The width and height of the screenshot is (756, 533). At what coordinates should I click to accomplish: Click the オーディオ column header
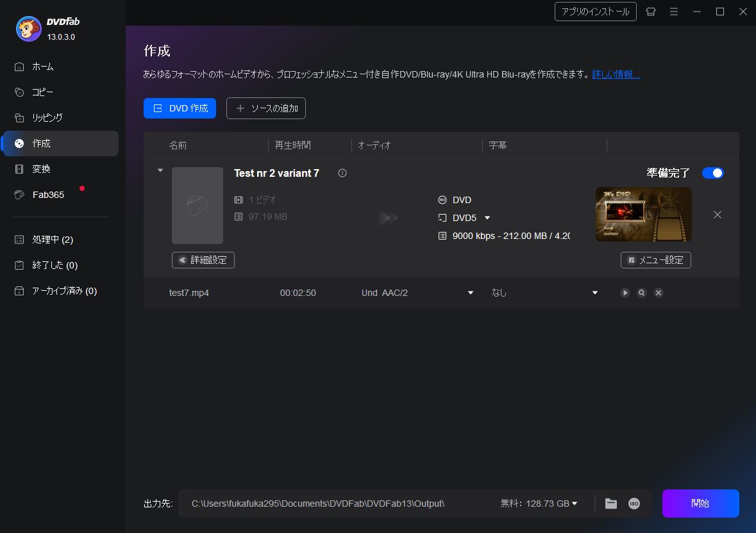tap(374, 145)
